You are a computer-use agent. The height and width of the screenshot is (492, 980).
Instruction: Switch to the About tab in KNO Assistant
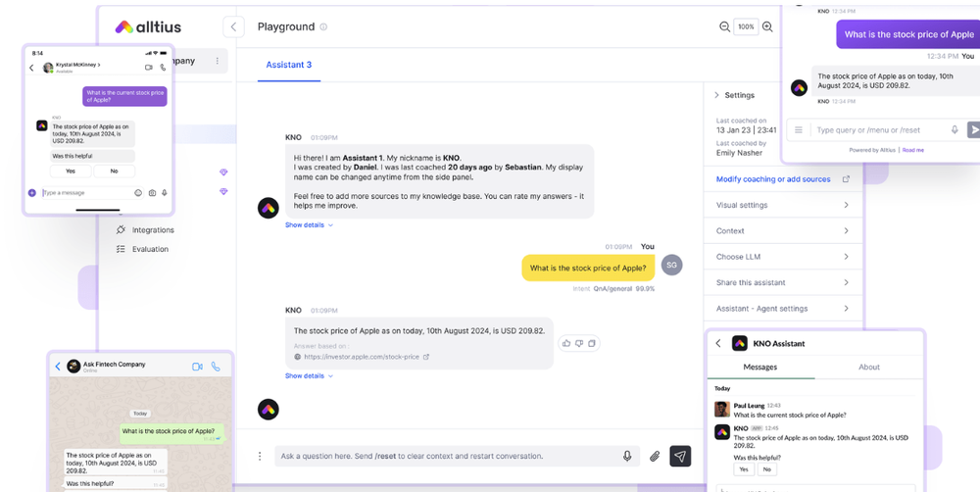[x=869, y=368]
